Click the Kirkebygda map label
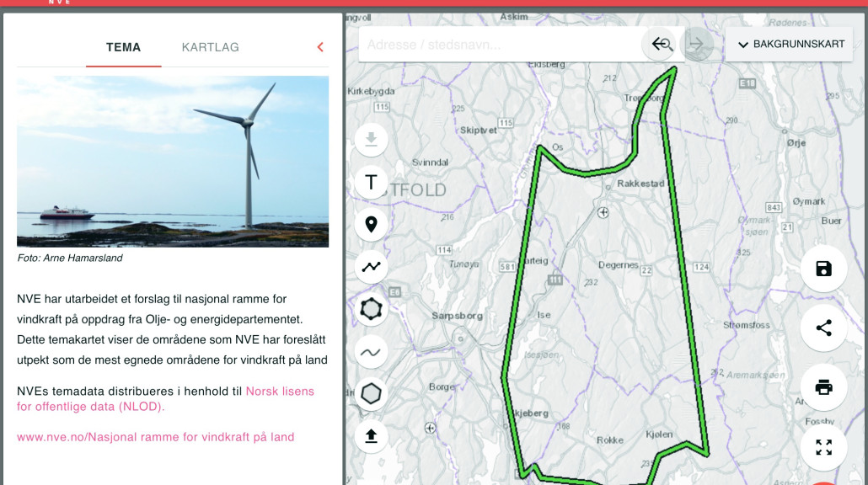The height and width of the screenshot is (485, 868). pyautogui.click(x=371, y=91)
